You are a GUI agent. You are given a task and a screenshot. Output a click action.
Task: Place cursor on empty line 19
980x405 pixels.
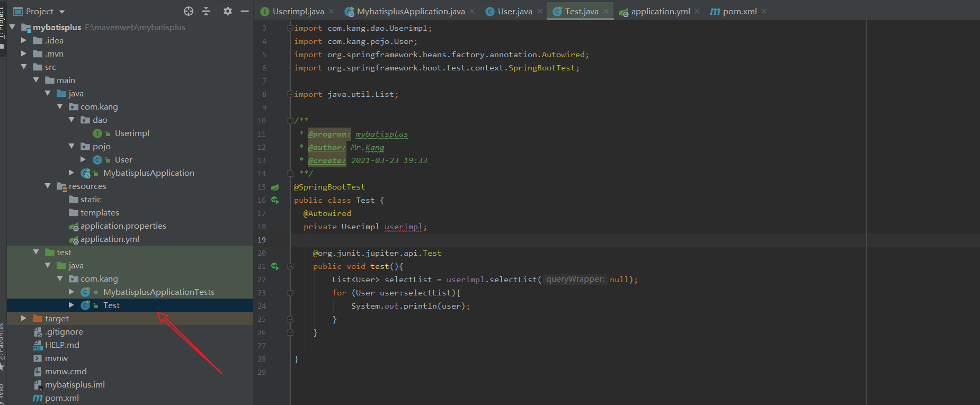[x=635, y=240]
